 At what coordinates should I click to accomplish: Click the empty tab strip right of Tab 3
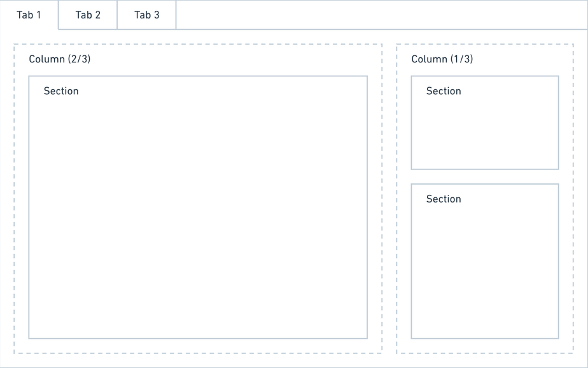[x=382, y=15]
